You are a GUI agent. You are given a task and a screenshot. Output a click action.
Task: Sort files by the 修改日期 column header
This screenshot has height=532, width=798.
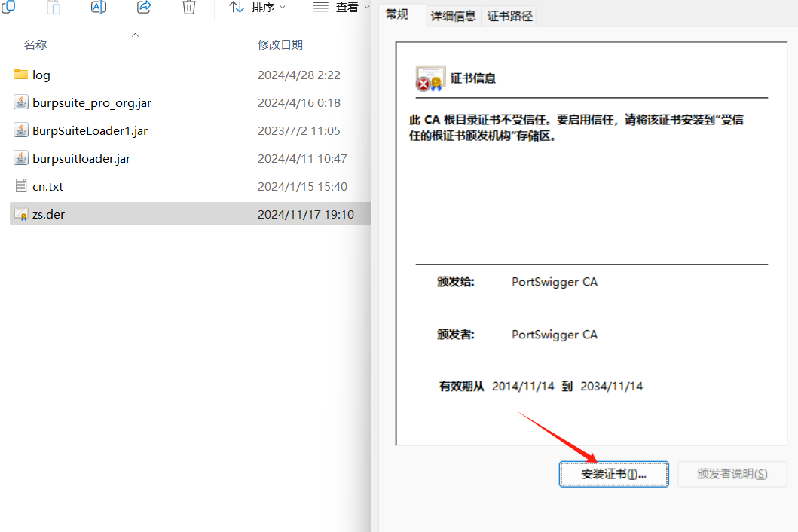(x=280, y=44)
